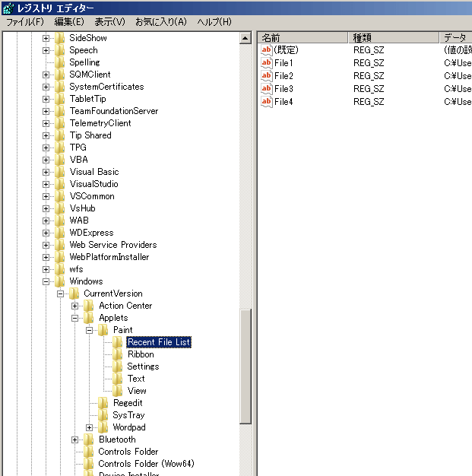Click the Applets key folder icon
472x476 pixels.
[89, 318]
